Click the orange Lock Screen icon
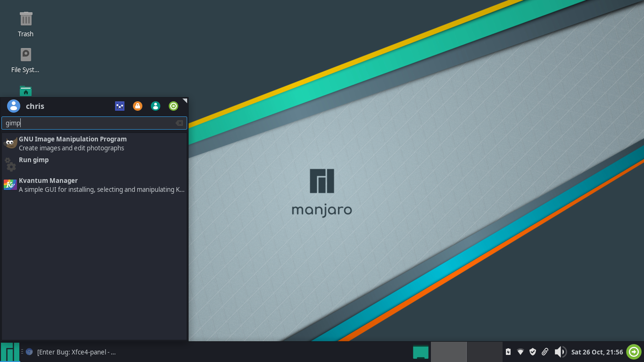This screenshot has width=644, height=362. tap(138, 106)
